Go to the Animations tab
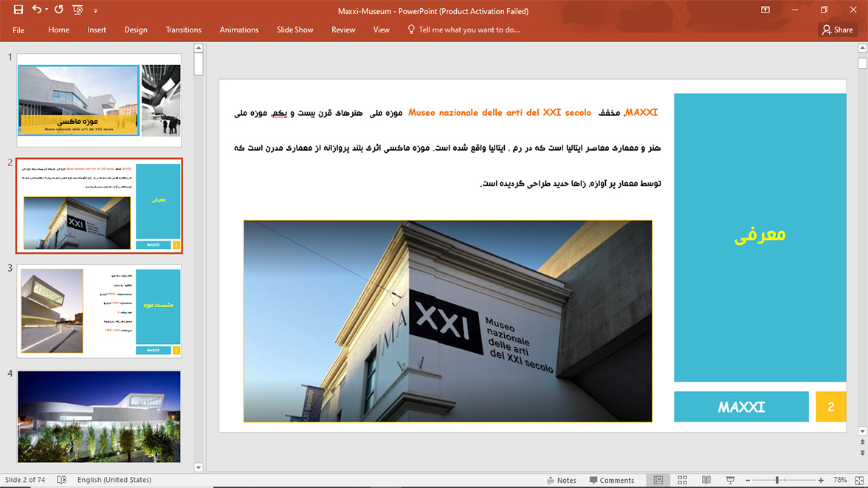The width and height of the screenshot is (868, 488). coord(239,30)
